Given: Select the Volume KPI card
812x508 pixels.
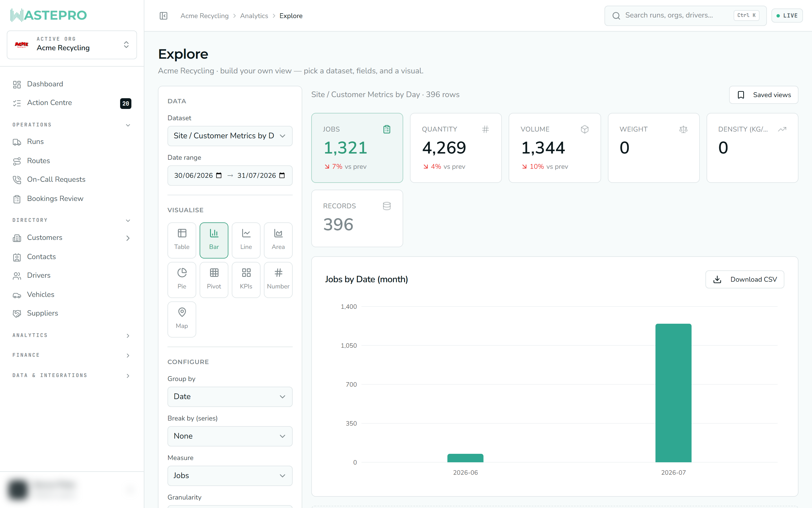Looking at the screenshot, I should (x=555, y=148).
